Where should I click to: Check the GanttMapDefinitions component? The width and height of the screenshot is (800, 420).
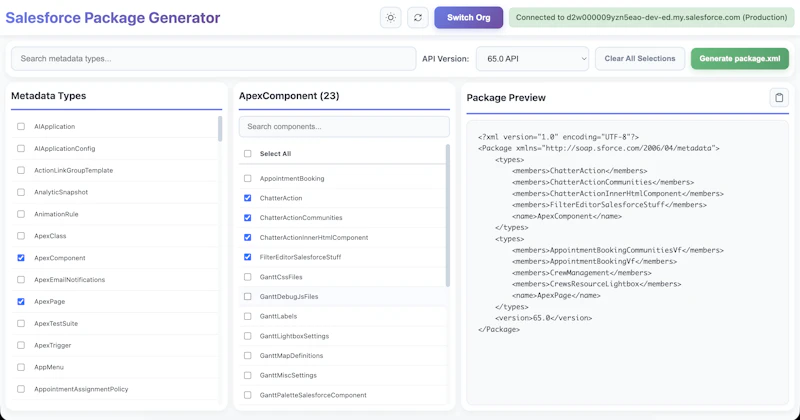247,356
